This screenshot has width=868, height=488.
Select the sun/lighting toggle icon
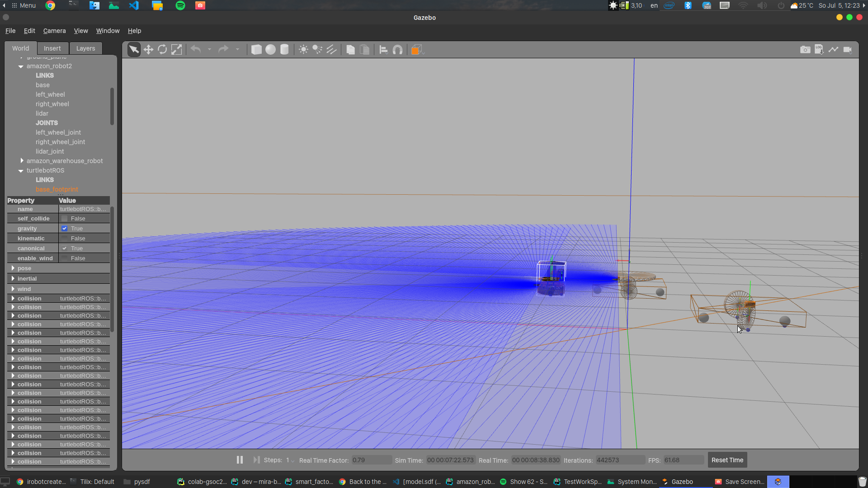pos(303,49)
